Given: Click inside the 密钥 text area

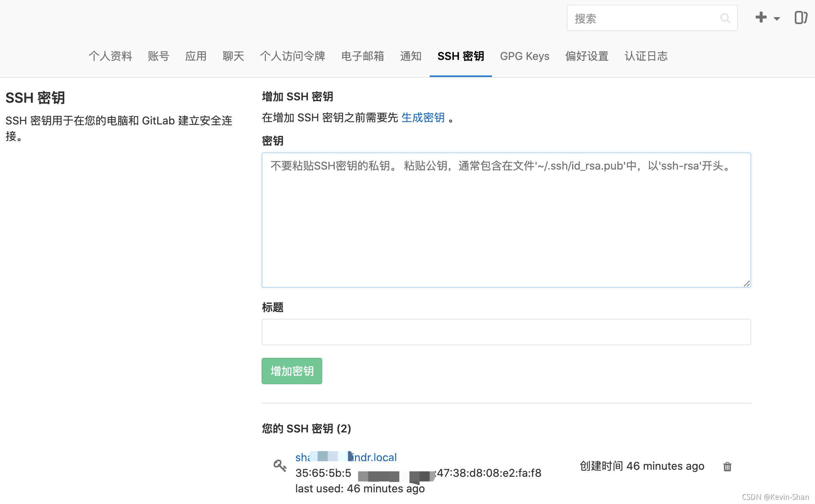Looking at the screenshot, I should [506, 220].
